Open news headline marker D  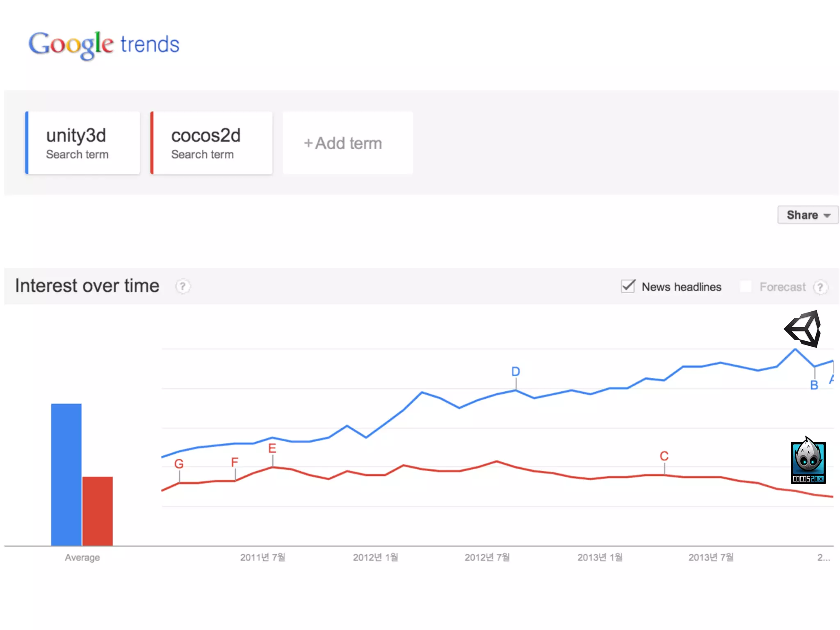coord(516,372)
